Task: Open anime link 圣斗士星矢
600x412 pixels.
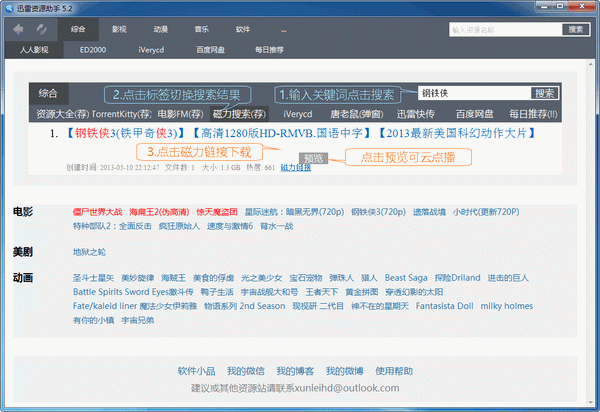Action: 93,278
